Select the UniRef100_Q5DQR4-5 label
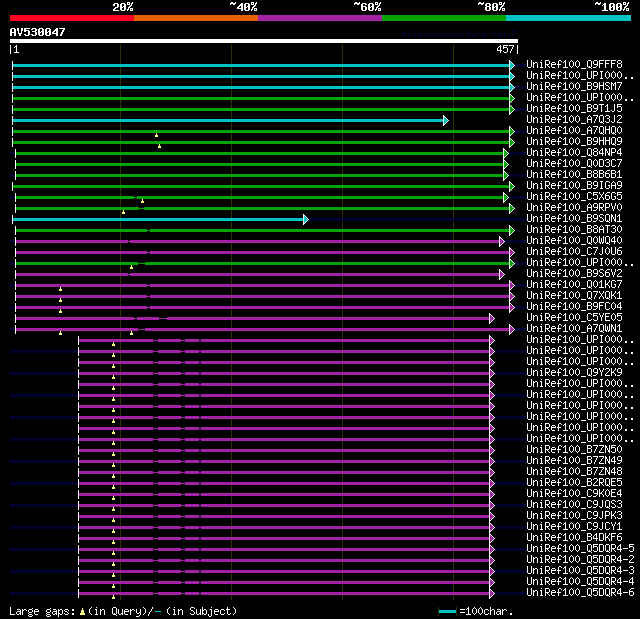 (580, 549)
